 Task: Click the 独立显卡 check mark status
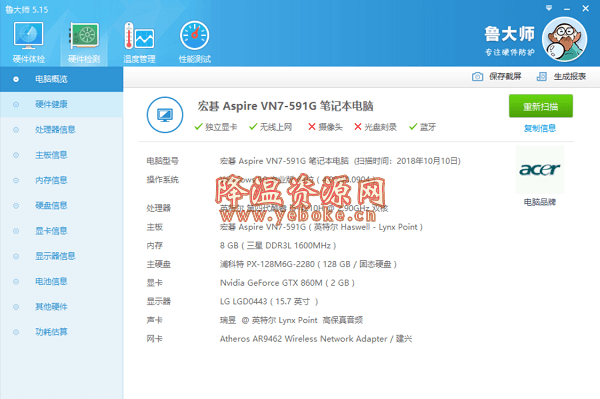pos(216,127)
